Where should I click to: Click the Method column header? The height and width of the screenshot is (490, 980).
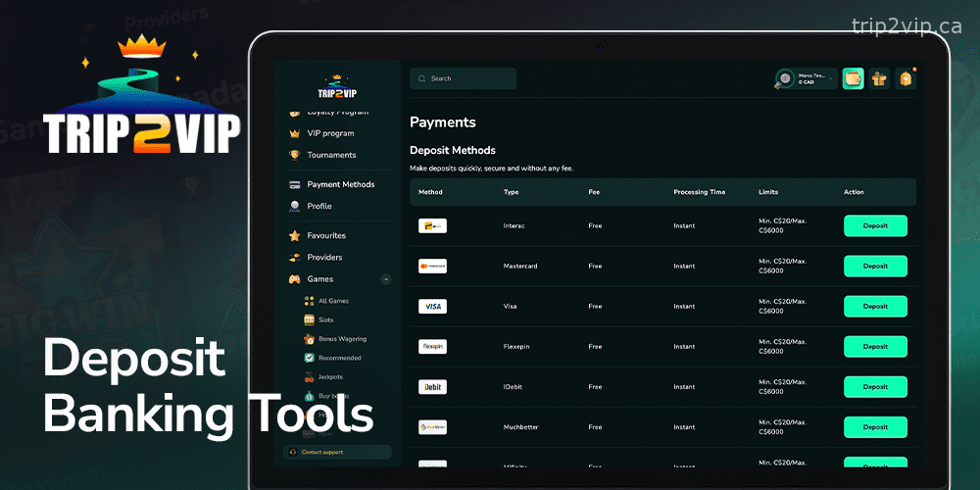430,192
